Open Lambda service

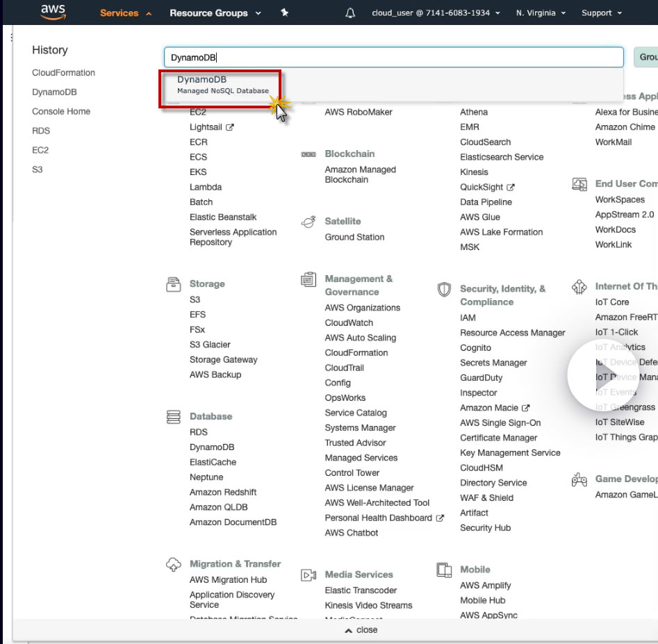tap(206, 187)
